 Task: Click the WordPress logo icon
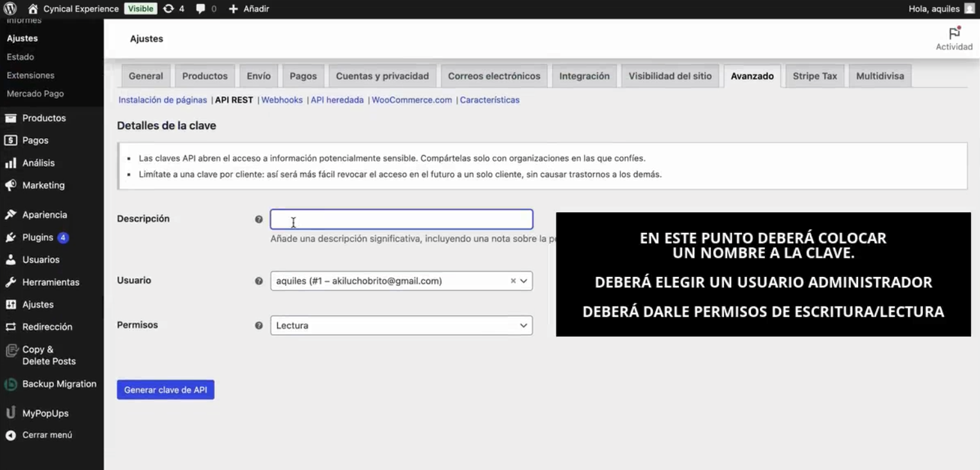(x=10, y=9)
